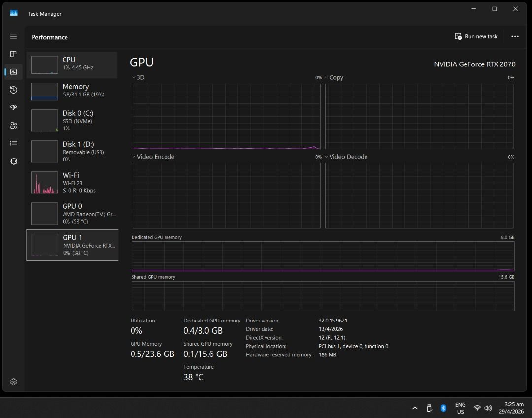532x418 pixels.
Task: Collapse the Video Decode graph section
Action: [x=326, y=157]
